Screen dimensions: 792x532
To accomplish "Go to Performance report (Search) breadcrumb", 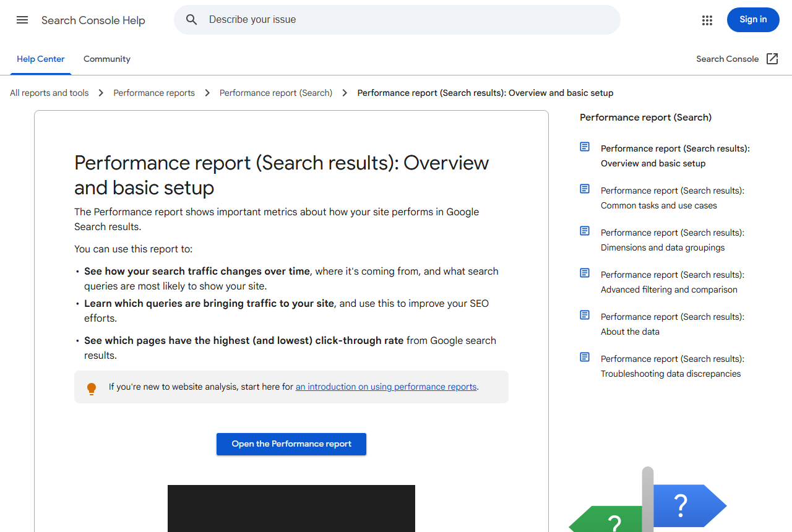I will point(276,93).
